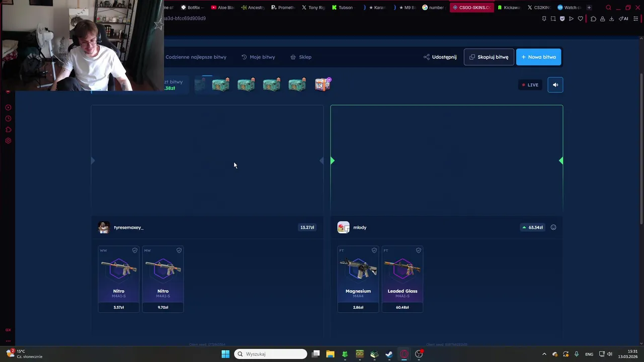Open the browser account profile icon
644x362 pixels.
point(602,19)
